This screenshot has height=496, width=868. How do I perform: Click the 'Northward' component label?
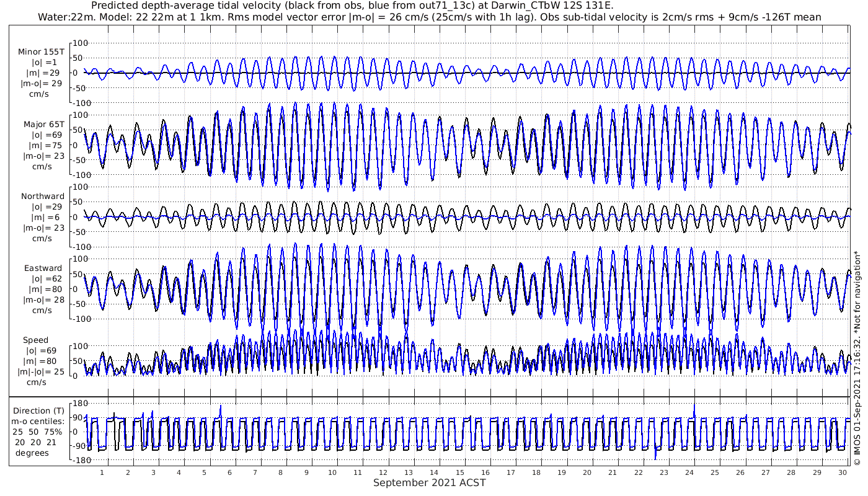click(42, 196)
